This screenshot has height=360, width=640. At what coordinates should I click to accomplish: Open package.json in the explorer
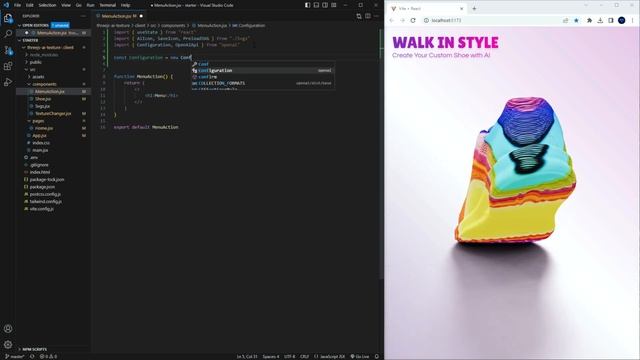tap(42, 187)
